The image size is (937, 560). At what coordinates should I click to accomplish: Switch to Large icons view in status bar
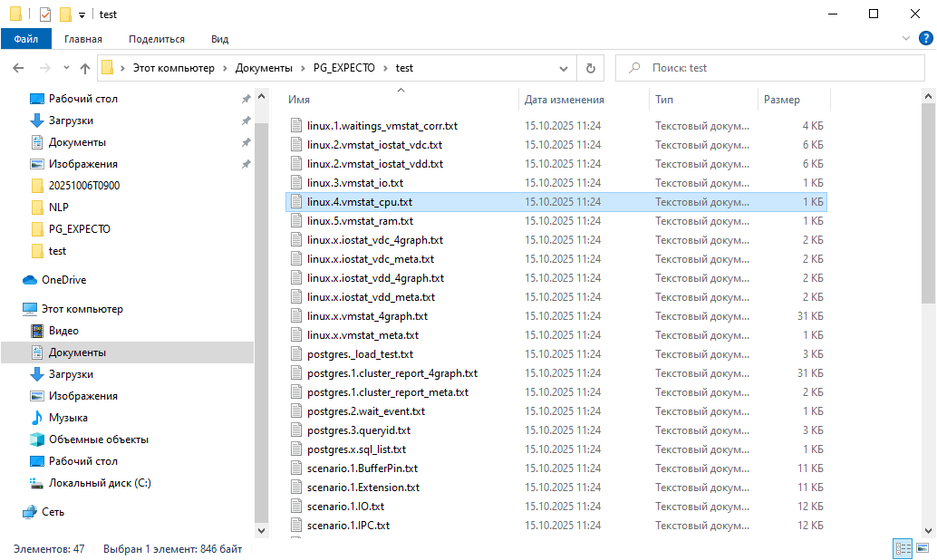click(x=923, y=548)
